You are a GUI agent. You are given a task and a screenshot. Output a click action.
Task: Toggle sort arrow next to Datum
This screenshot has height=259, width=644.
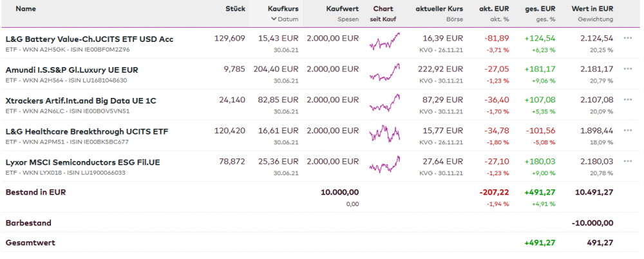(x=274, y=19)
